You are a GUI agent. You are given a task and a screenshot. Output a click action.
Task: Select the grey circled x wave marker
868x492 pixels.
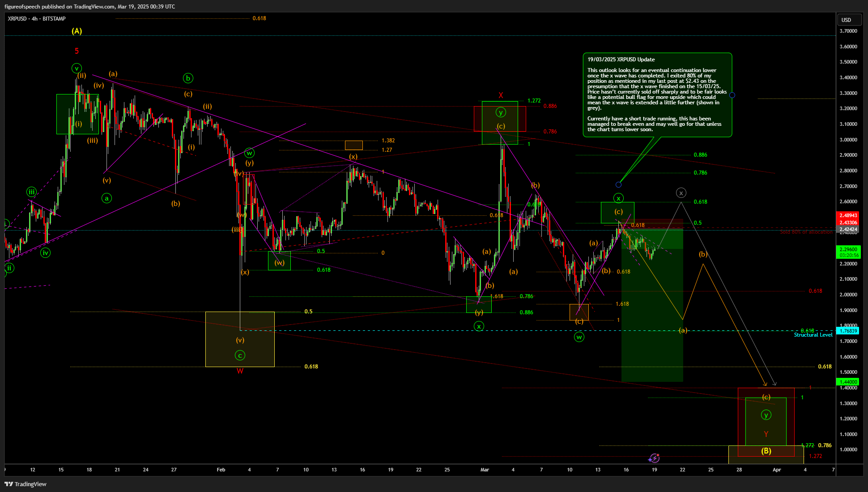click(x=681, y=193)
